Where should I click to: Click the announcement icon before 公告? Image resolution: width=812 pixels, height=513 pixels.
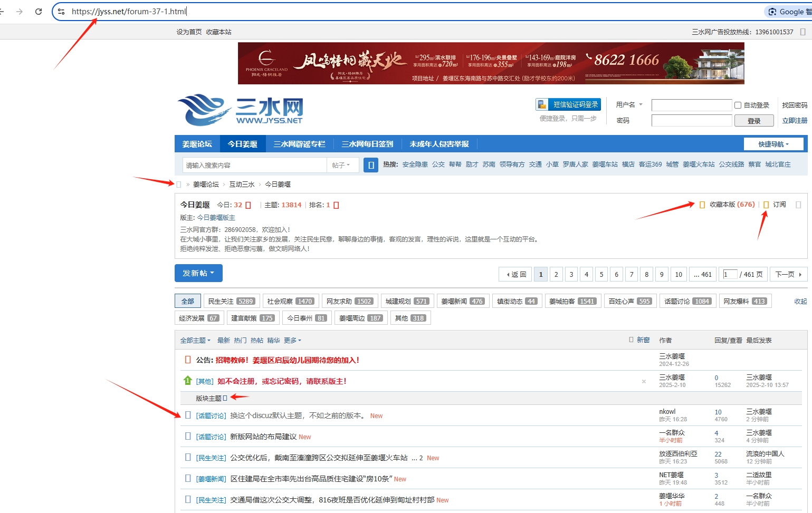(x=187, y=360)
